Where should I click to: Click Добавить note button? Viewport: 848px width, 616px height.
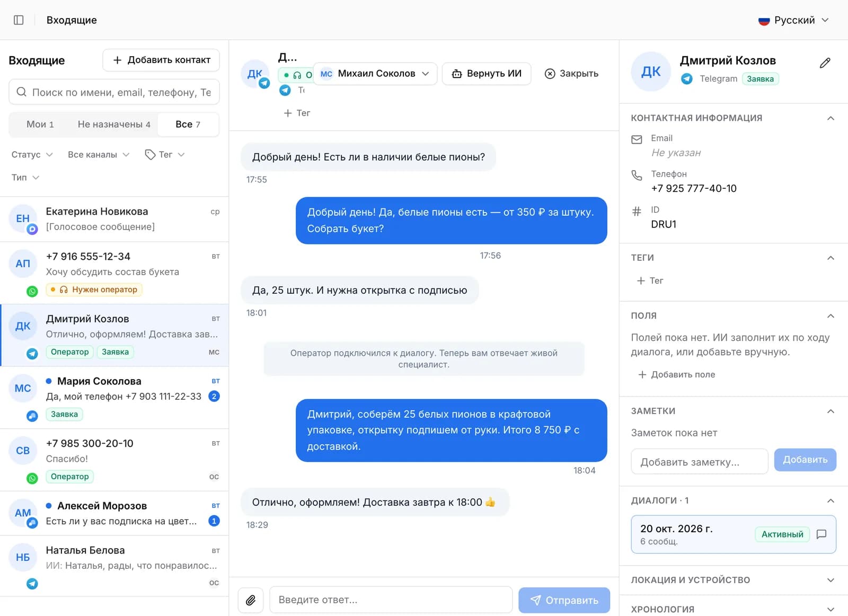tap(805, 460)
